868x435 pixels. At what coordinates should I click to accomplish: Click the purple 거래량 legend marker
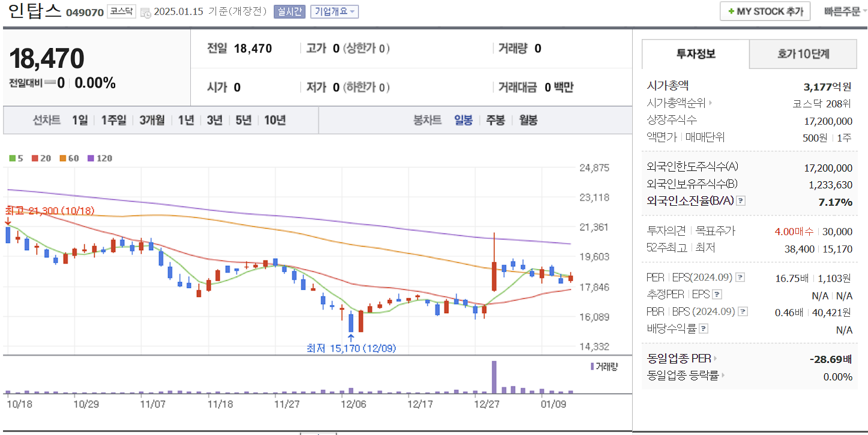pyautogui.click(x=591, y=367)
